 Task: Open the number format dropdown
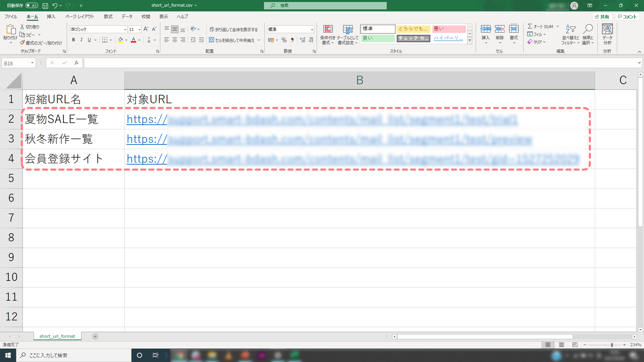[x=312, y=30]
